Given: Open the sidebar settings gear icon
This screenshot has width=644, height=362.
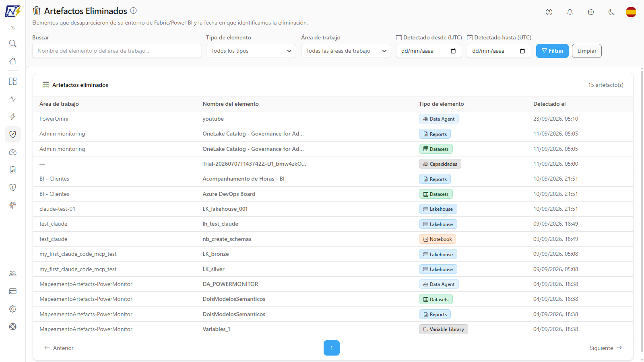Looking at the screenshot, I should click(x=13, y=309).
